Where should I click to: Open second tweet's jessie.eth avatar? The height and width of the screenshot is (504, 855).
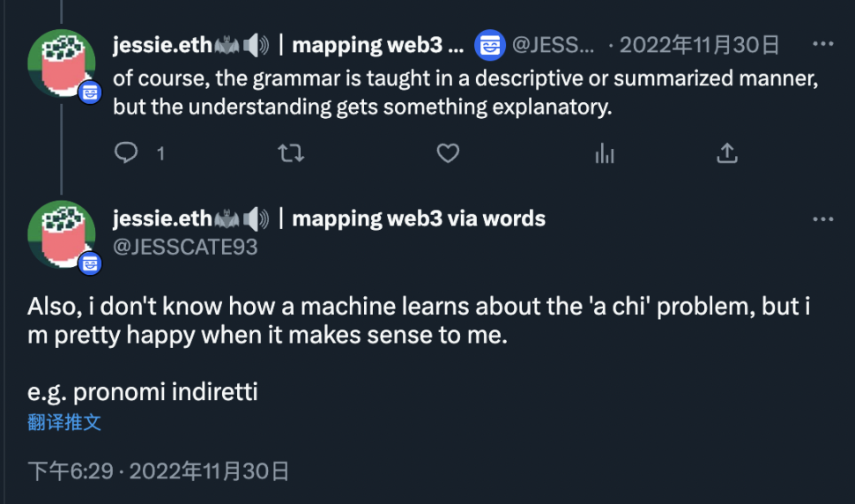[62, 233]
